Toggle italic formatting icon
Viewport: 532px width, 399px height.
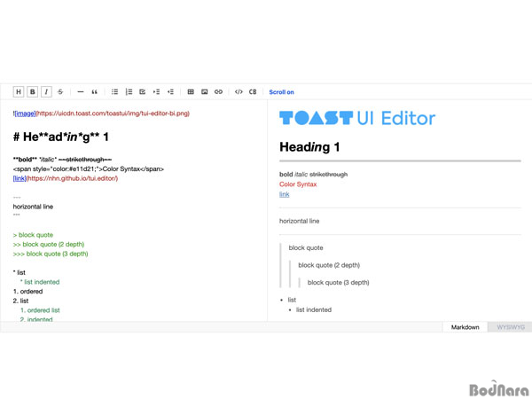(x=46, y=91)
